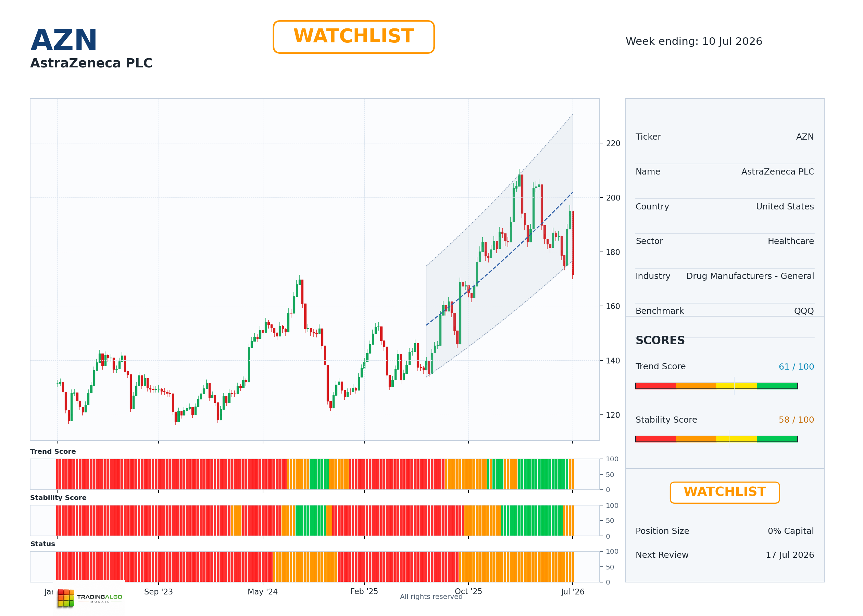Click the 'Position Size' label
Image resolution: width=863 pixels, height=616 pixels.
662,531
